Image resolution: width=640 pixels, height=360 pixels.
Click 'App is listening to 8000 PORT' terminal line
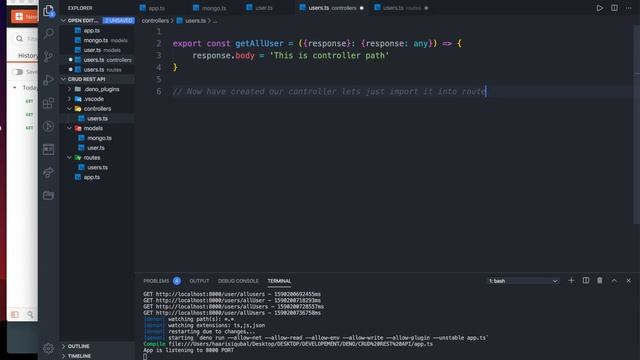coord(188,350)
